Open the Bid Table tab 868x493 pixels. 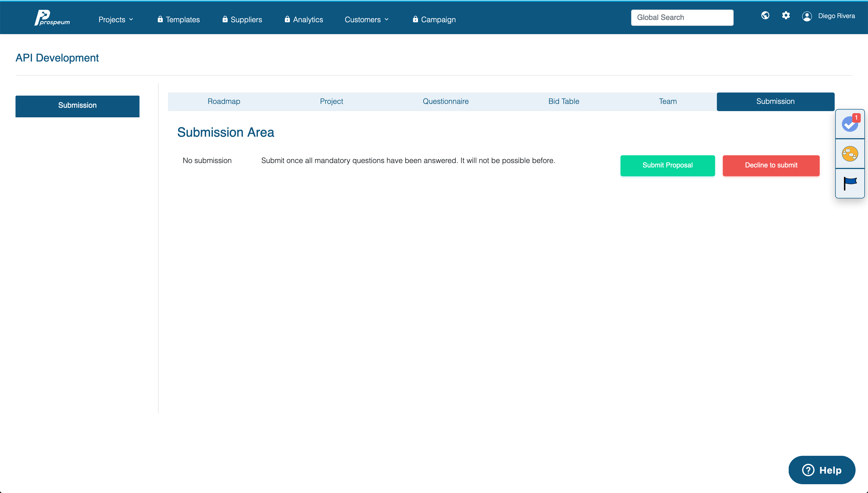[x=564, y=102]
